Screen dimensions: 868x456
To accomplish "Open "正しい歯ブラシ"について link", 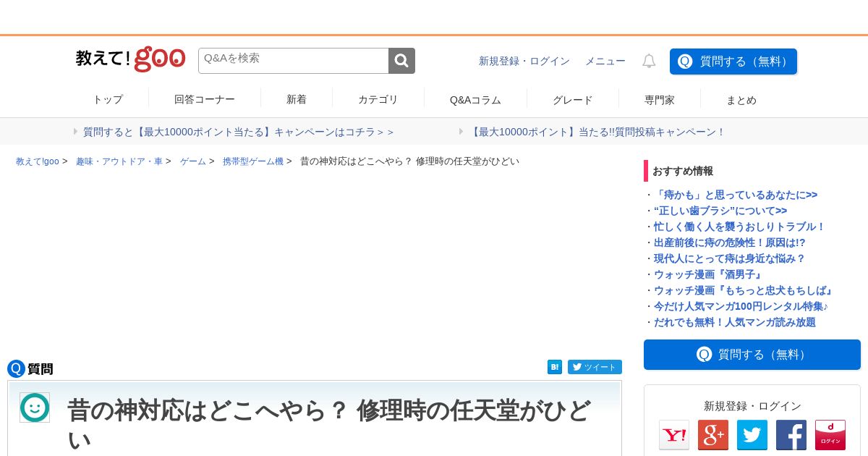I will (720, 211).
